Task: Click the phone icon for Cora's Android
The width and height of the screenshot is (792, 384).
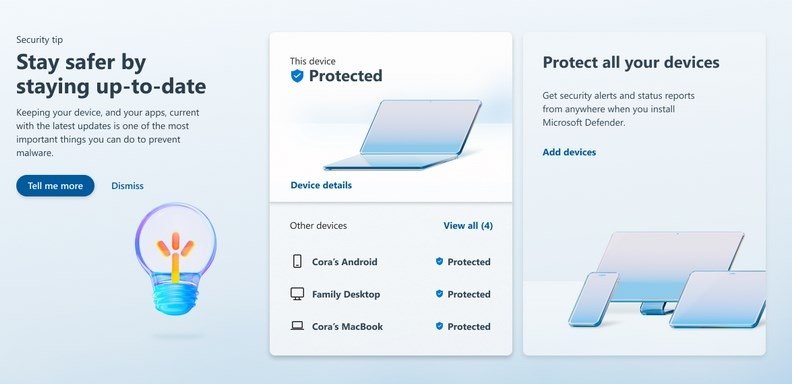Action: 297,261
